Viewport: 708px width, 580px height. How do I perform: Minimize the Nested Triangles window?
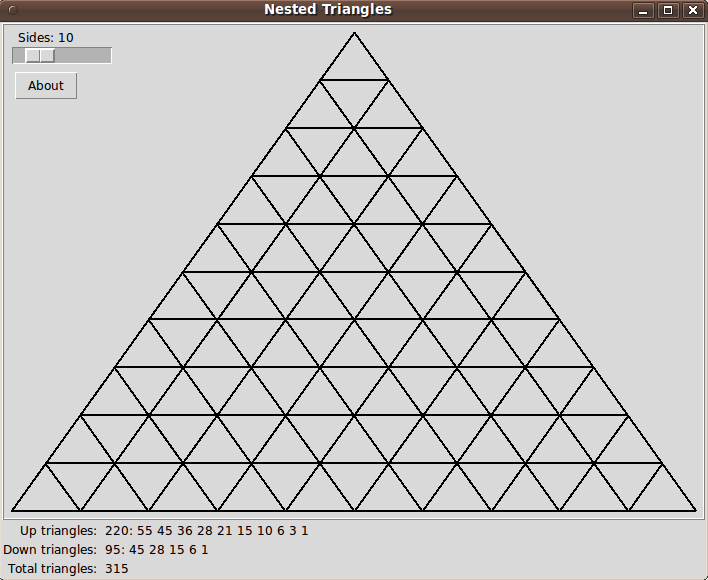click(643, 10)
